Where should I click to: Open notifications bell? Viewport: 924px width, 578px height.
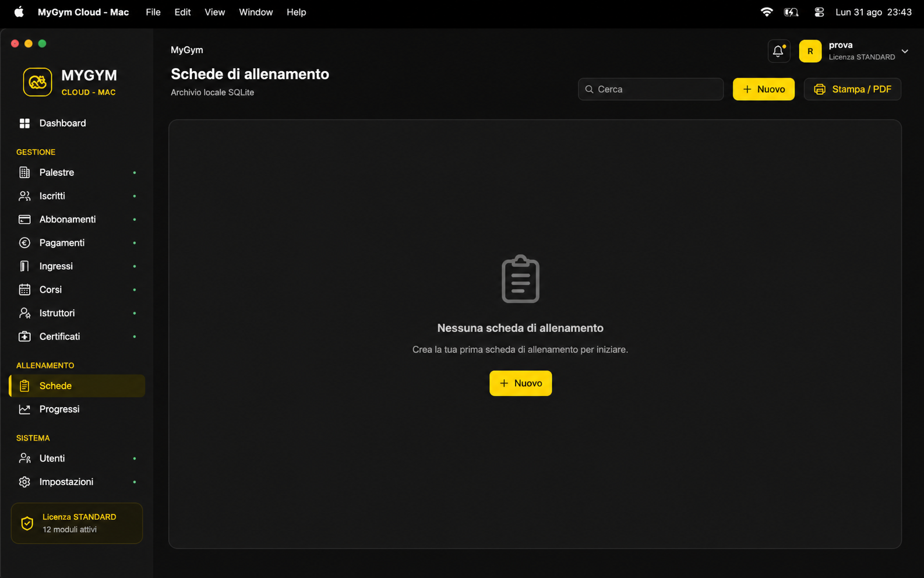pos(778,51)
